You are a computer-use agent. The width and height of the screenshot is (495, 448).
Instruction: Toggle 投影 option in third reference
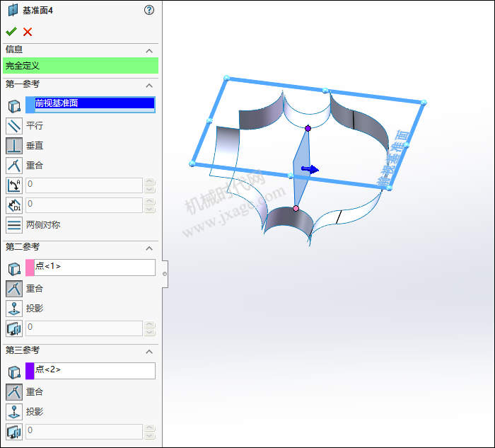point(14,412)
